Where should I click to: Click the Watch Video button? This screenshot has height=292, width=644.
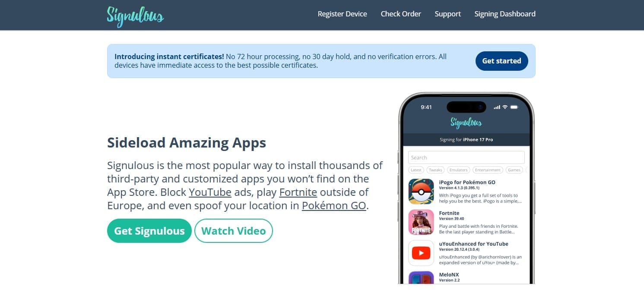(234, 231)
